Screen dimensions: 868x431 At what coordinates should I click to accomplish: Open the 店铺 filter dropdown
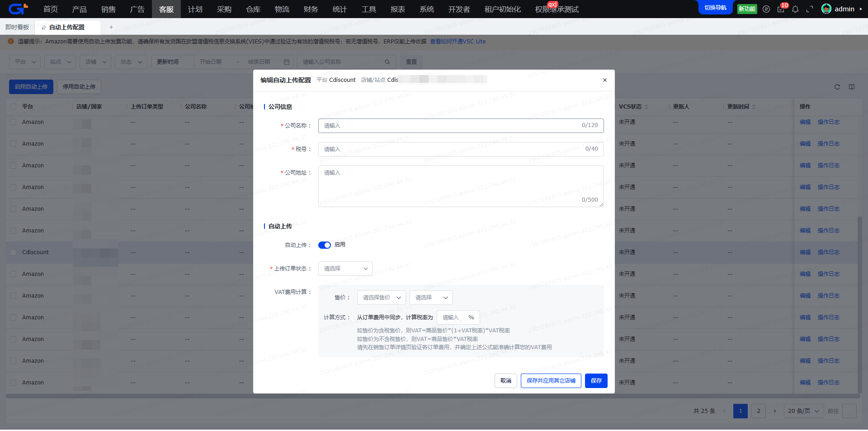(x=95, y=62)
